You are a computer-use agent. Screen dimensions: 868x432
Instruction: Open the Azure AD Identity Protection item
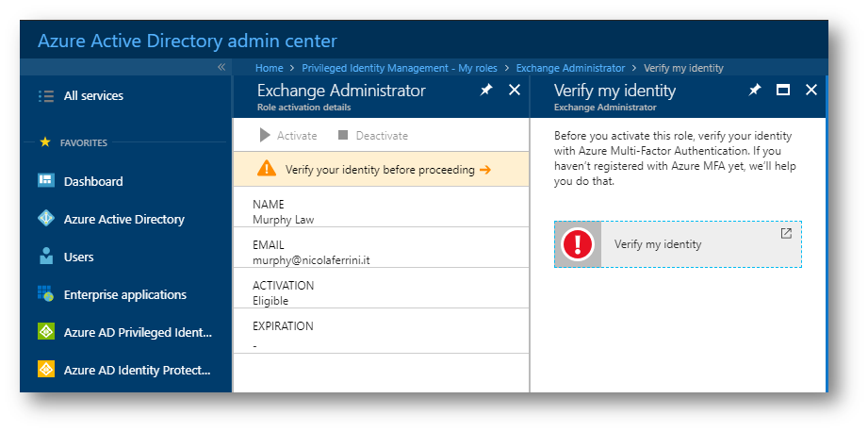137,370
